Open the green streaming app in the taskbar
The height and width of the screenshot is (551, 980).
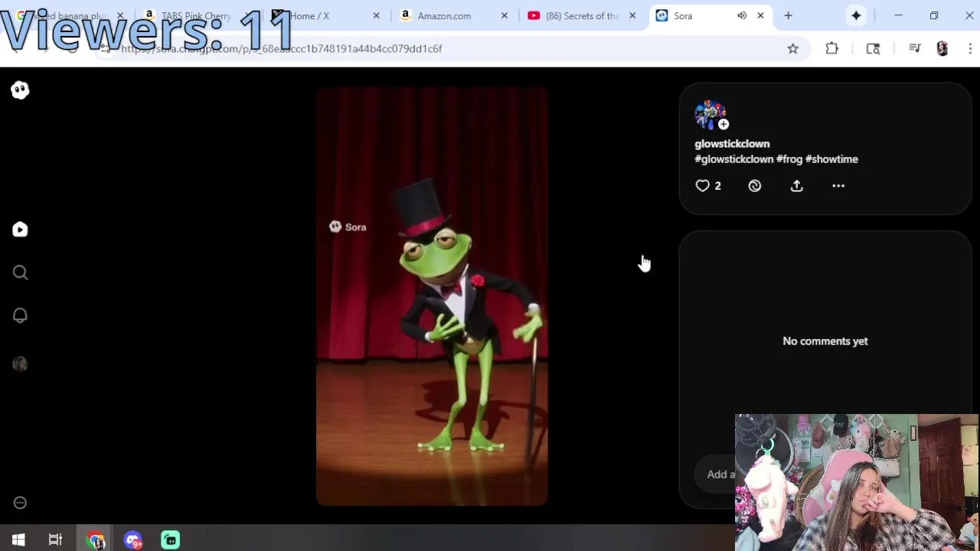coord(170,540)
